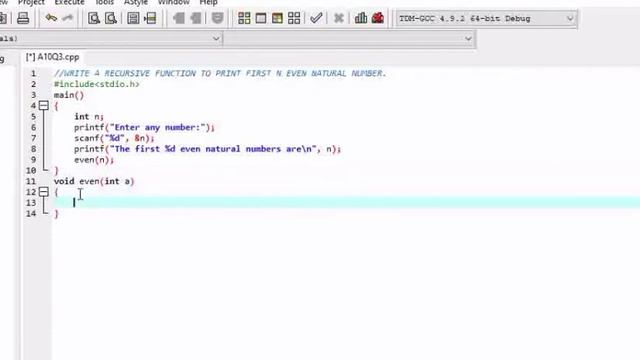Click line number 1 in the gutter
The height and width of the screenshot is (360, 640).
[x=33, y=73]
